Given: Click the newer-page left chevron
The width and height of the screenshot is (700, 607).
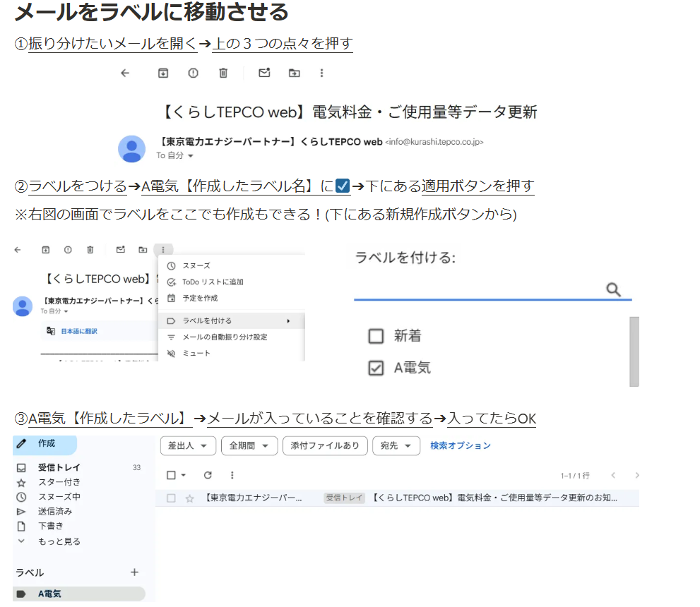Looking at the screenshot, I should [613, 476].
